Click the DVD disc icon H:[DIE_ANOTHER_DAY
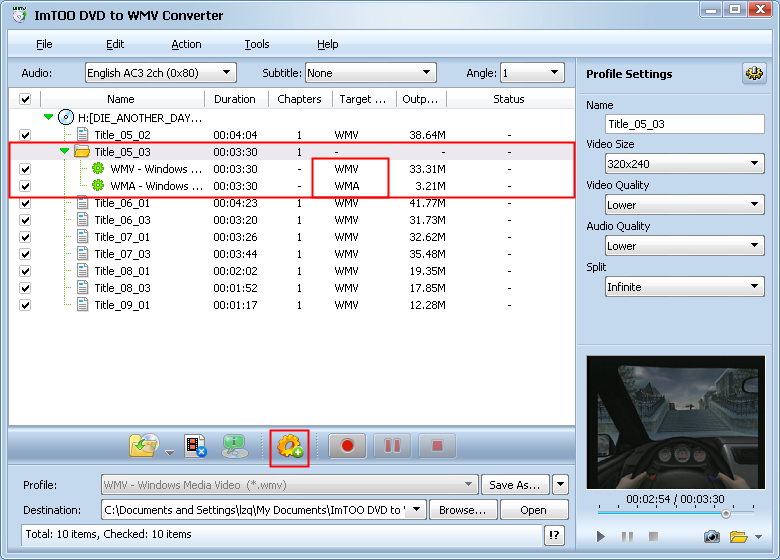This screenshot has height=560, width=780. [x=66, y=117]
